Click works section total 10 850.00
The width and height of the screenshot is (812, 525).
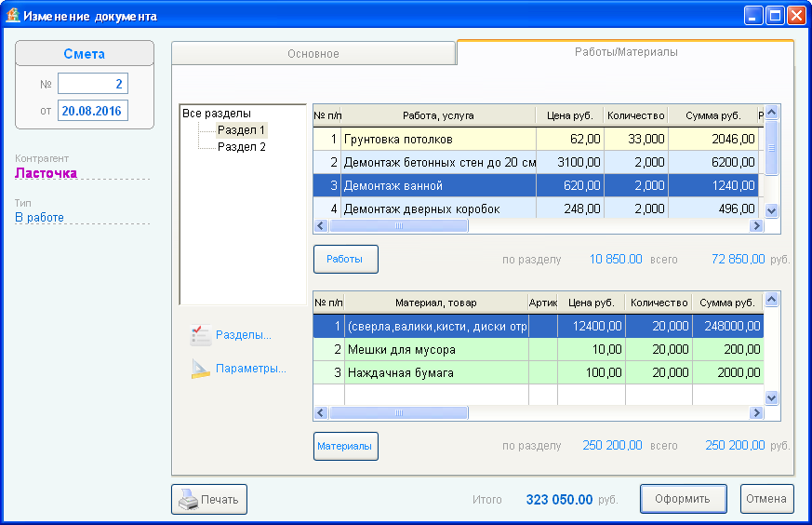click(616, 259)
